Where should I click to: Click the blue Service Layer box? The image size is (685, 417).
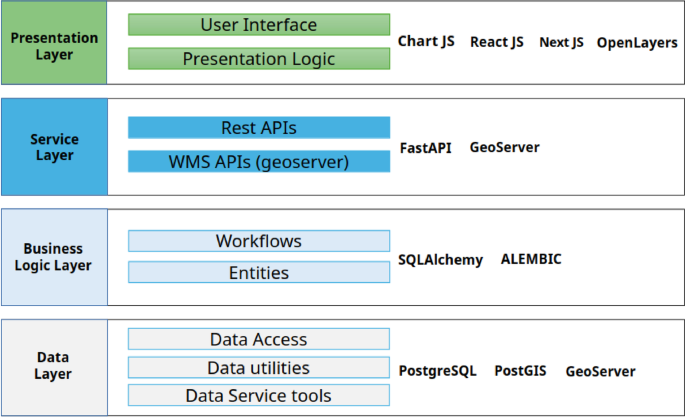(54, 148)
